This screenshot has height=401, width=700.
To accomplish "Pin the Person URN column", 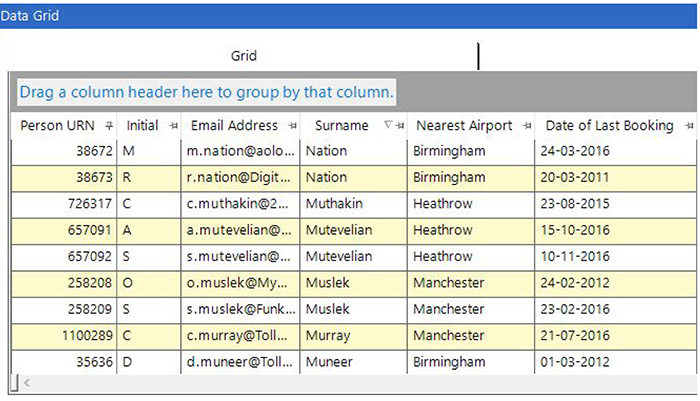I will click(x=109, y=126).
